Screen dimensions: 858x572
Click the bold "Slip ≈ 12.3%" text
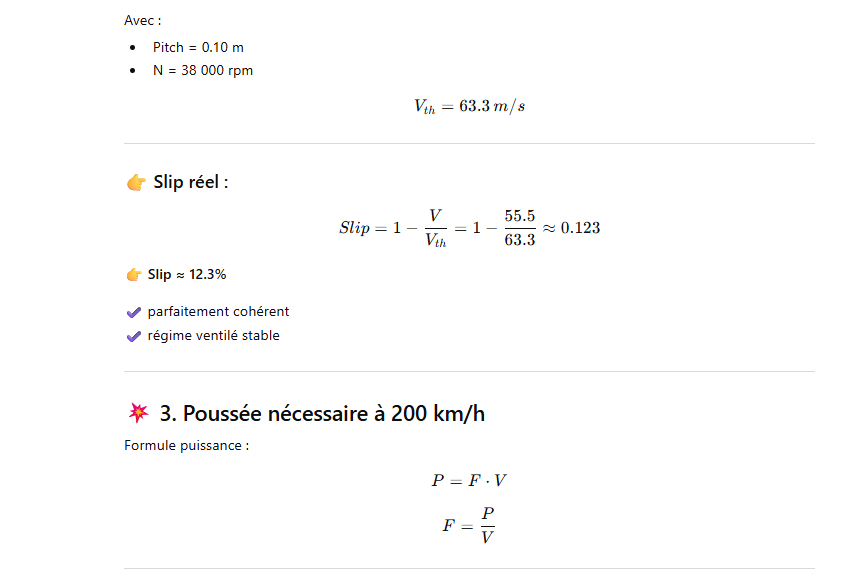(187, 275)
